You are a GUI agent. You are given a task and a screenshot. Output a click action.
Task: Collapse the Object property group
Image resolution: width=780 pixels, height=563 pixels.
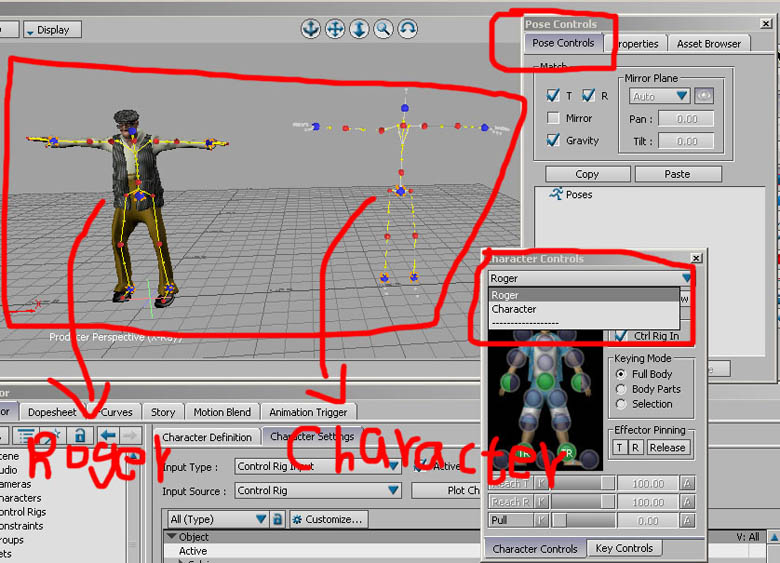(x=172, y=537)
